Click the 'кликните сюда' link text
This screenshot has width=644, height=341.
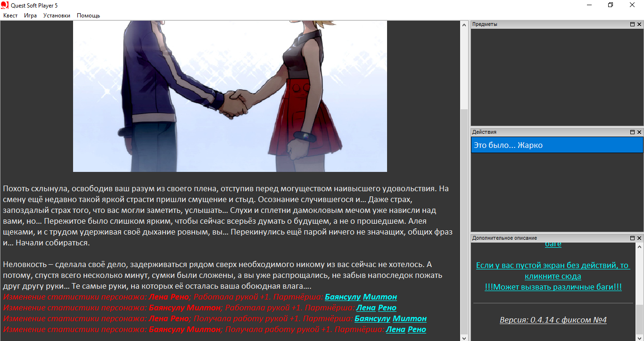point(553,276)
